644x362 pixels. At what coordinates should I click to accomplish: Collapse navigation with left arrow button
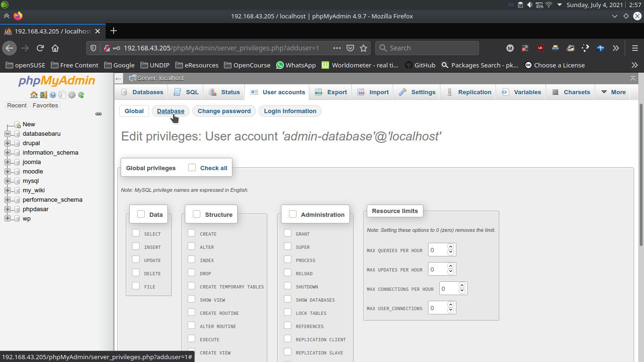click(x=119, y=78)
